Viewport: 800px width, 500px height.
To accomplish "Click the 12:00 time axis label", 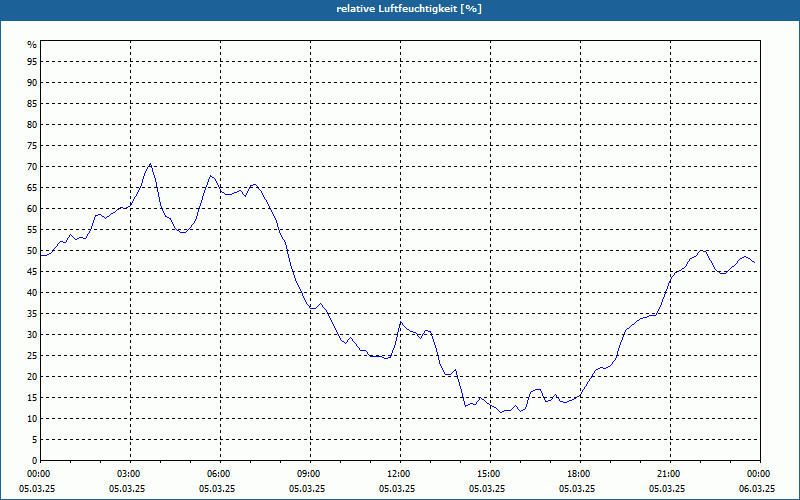I will click(398, 474).
